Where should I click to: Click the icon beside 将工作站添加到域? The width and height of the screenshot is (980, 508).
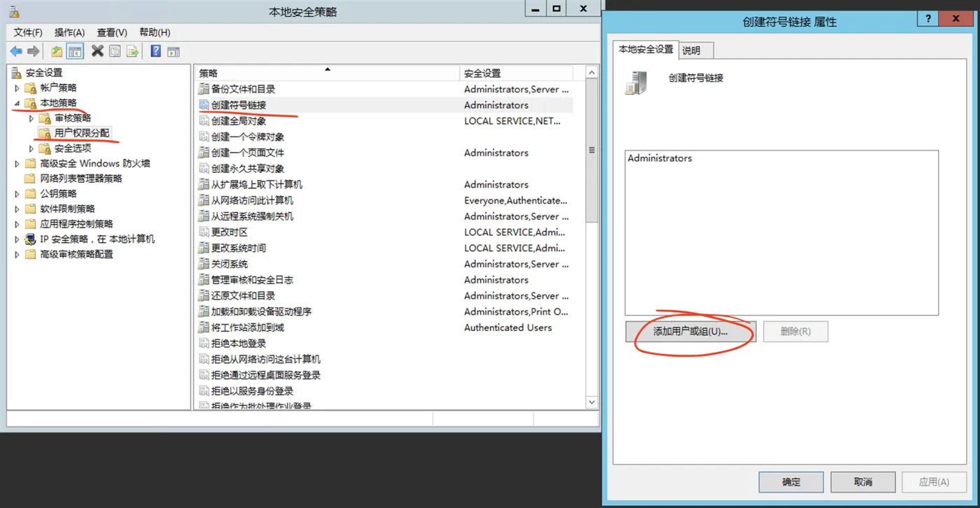(204, 327)
